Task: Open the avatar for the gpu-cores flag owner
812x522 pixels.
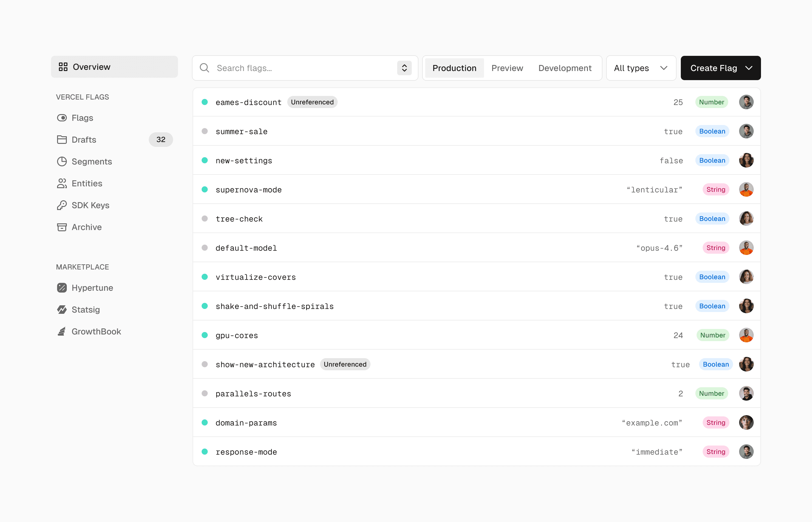Action: [746, 335]
